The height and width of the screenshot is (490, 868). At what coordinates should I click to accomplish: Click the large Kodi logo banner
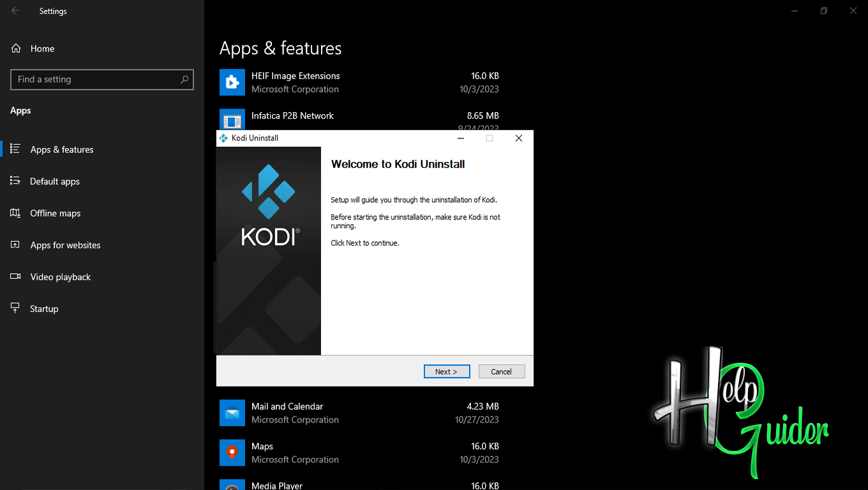(x=269, y=251)
